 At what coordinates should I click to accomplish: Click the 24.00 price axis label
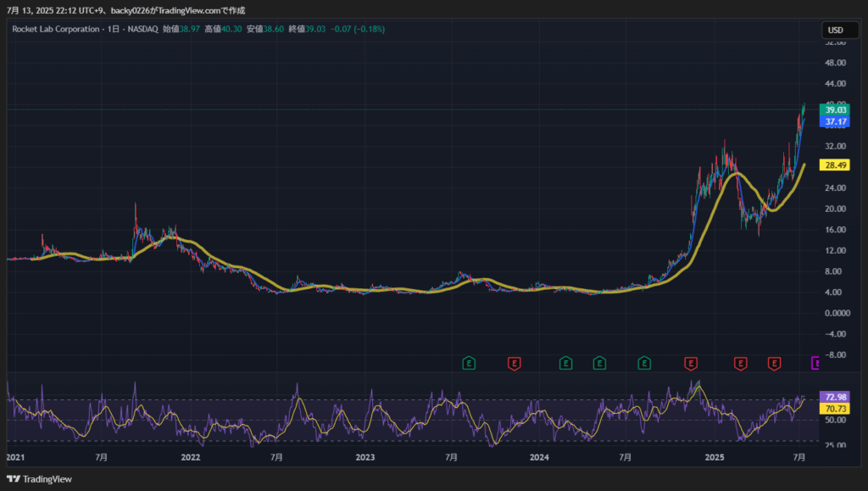(835, 187)
